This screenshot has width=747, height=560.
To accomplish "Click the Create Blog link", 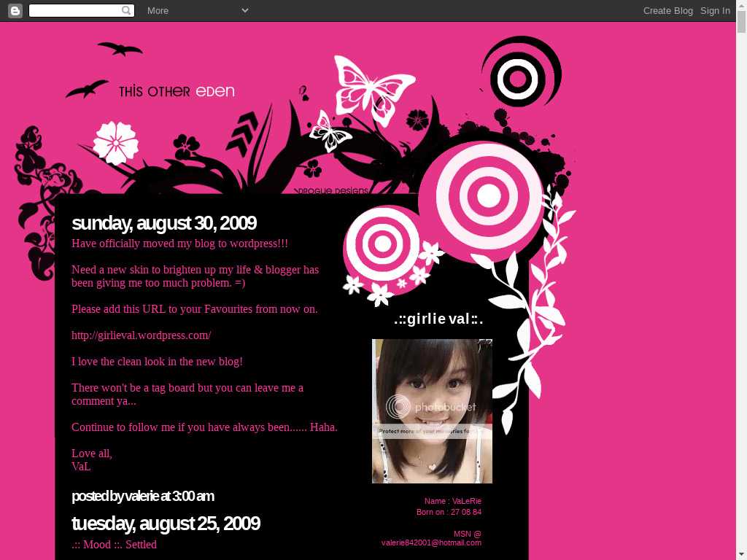I will (x=667, y=10).
